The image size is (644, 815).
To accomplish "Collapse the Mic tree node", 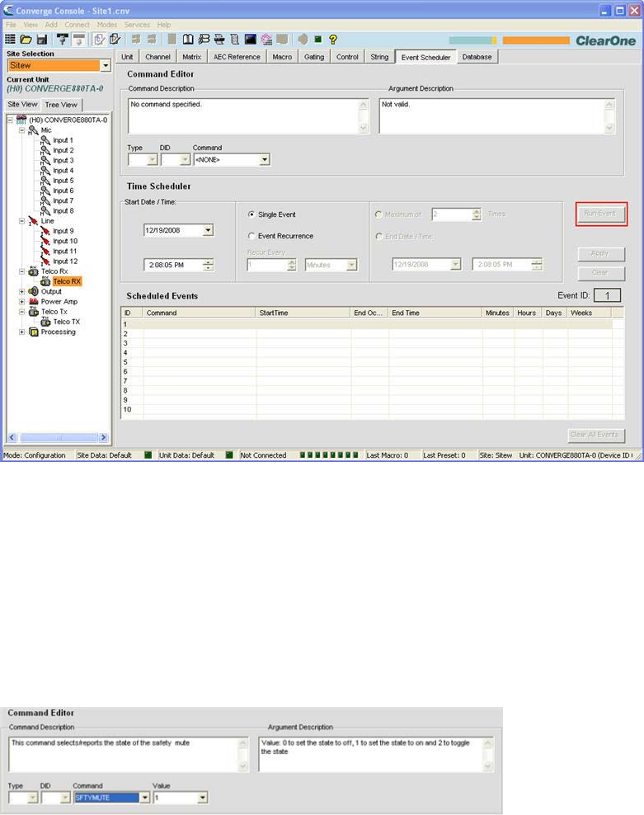I will tap(21, 130).
